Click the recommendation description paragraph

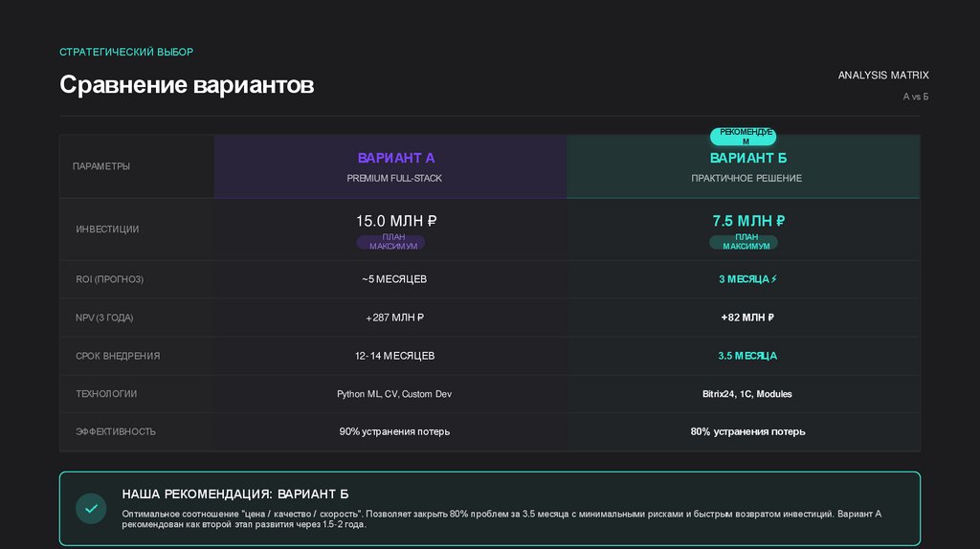(x=501, y=519)
